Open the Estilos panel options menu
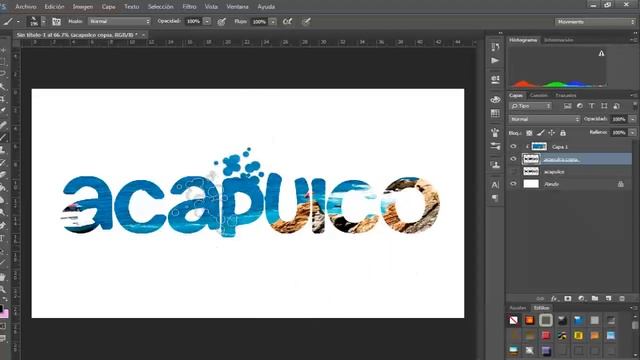The width and height of the screenshot is (640, 360). click(633, 308)
